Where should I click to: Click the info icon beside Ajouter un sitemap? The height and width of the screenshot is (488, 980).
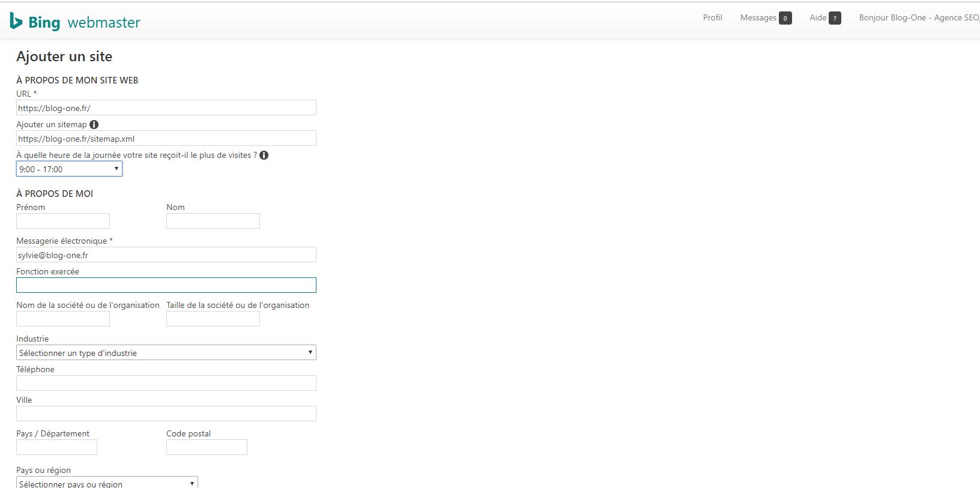94,124
